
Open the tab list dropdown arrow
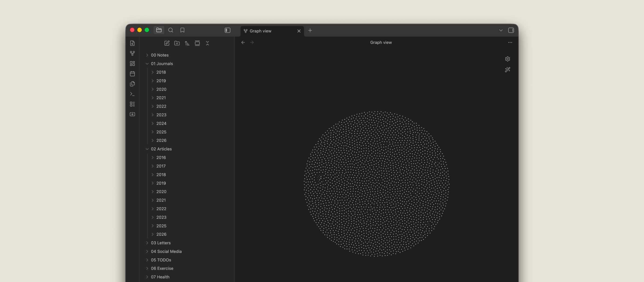tap(501, 30)
